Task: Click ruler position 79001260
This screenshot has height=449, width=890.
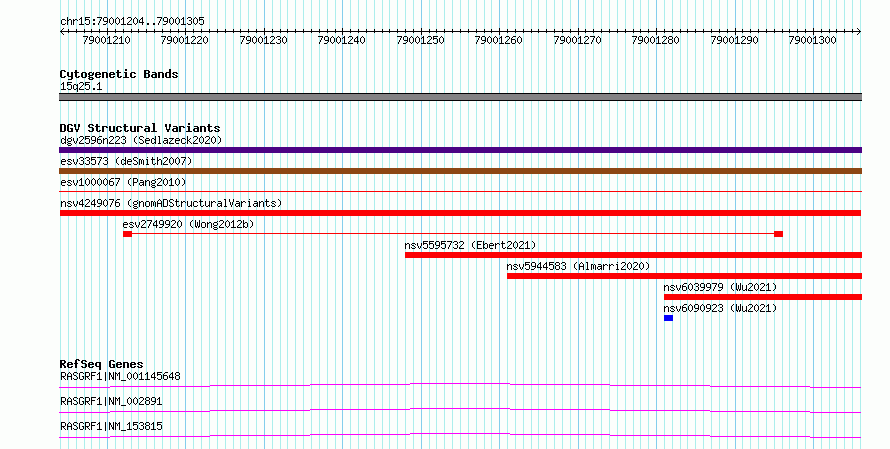Action: (499, 40)
